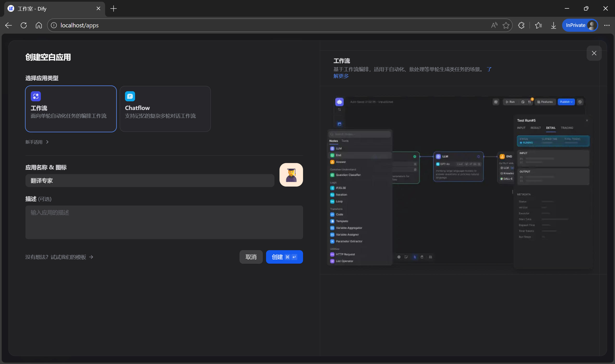Screen dimensions: 615x364
Task: Open the favorites list icon
Action: click(538, 25)
